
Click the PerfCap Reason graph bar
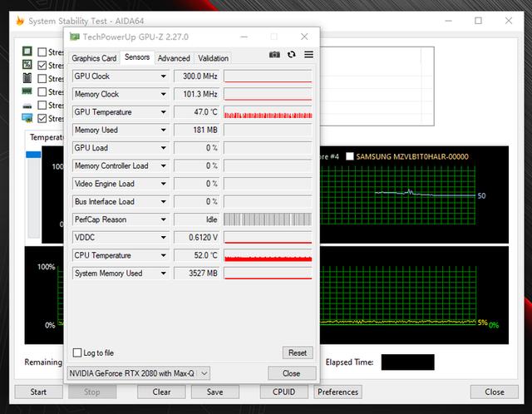tap(268, 219)
